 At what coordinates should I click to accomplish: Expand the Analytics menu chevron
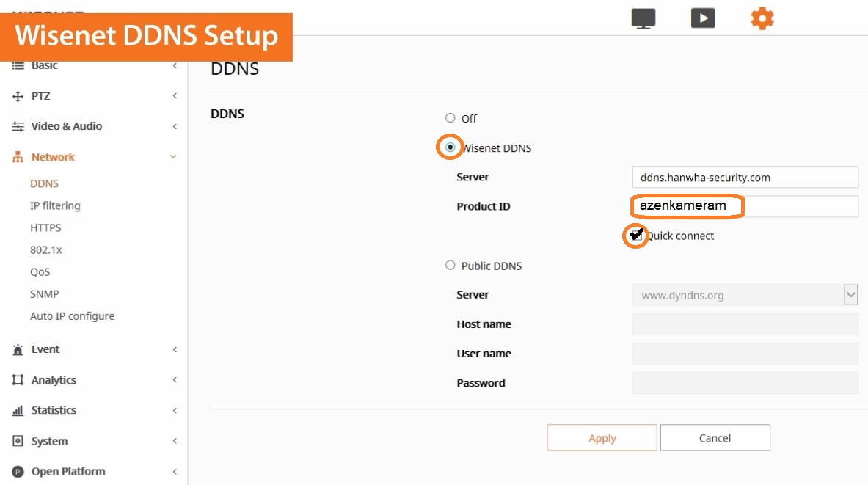pos(175,380)
